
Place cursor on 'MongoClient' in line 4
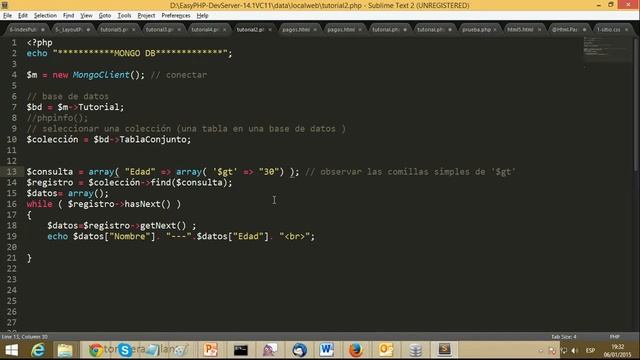[x=101, y=75]
